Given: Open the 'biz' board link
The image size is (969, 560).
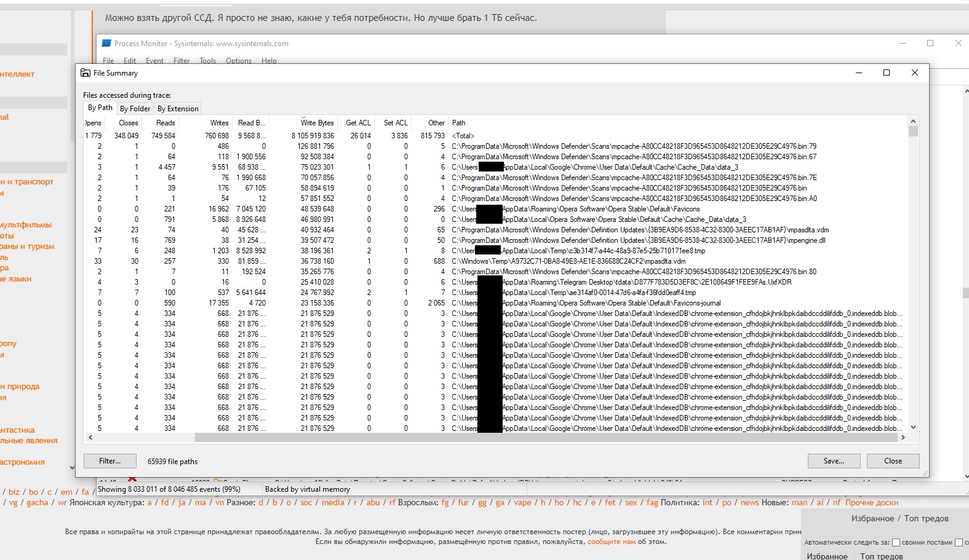Looking at the screenshot, I should tap(14, 492).
